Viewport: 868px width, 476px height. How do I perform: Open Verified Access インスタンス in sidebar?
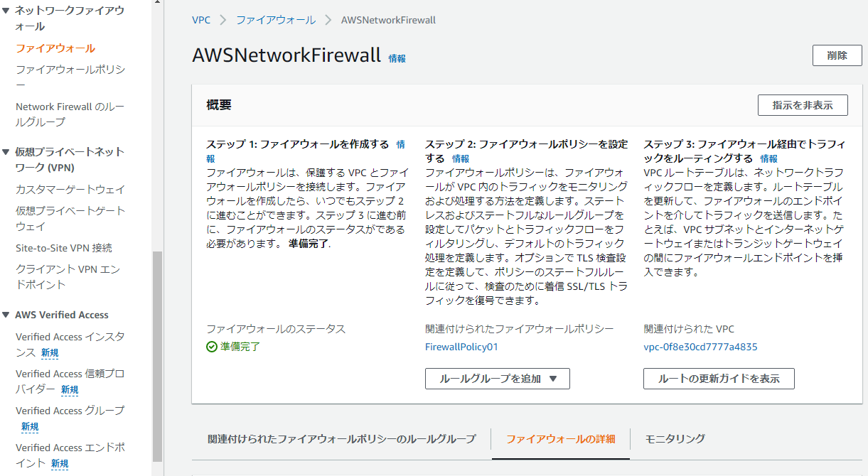[70, 344]
